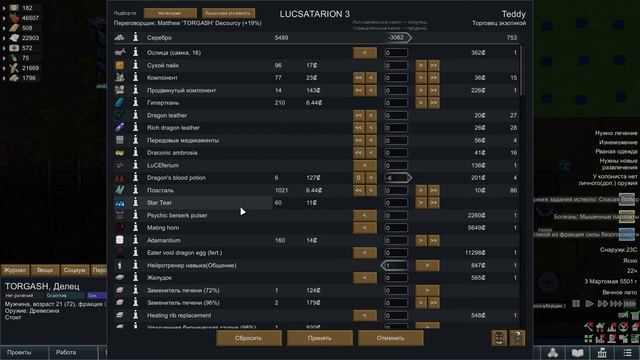
Task: Click info icon for Желудок row
Action: coord(136,278)
